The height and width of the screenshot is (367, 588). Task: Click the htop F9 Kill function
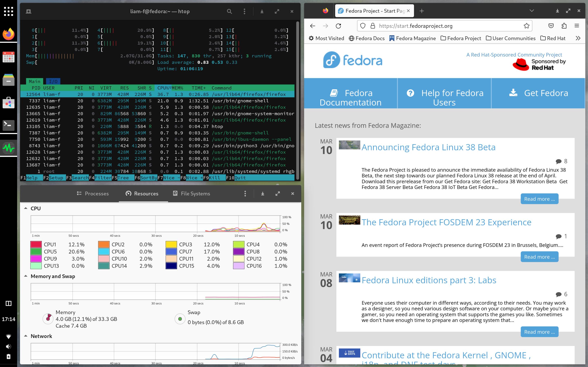[212, 178]
